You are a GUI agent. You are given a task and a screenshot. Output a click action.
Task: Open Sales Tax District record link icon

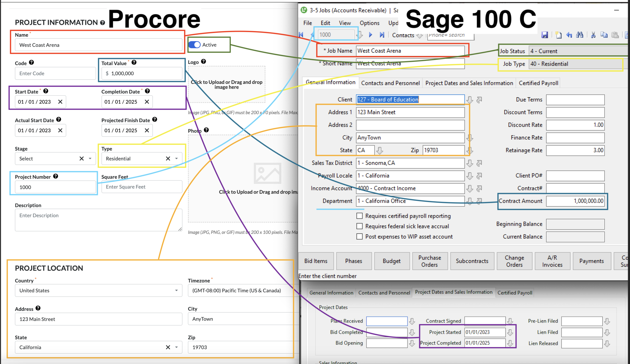[479, 163]
